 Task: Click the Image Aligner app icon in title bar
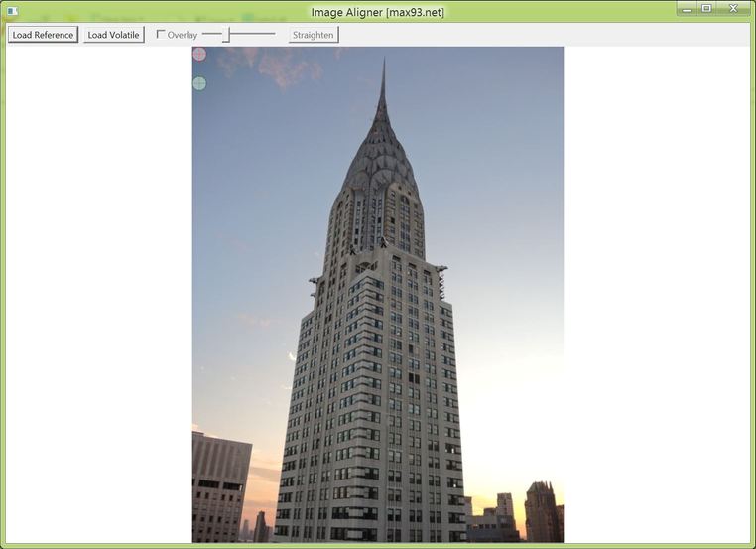tap(12, 10)
